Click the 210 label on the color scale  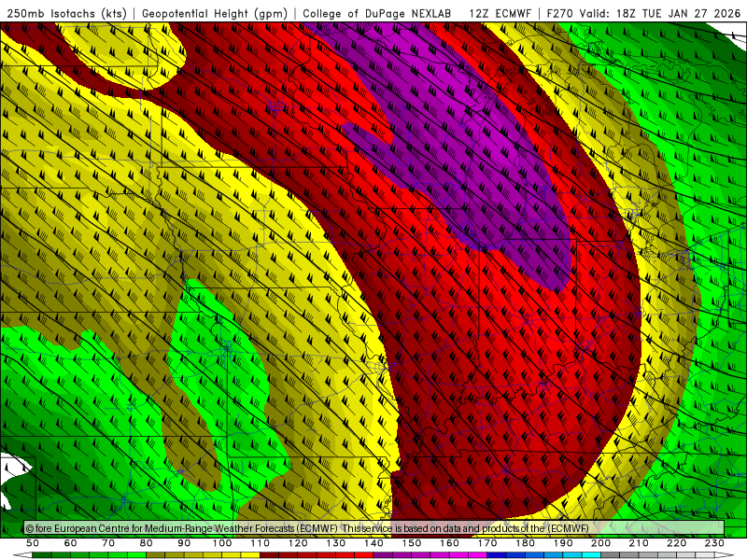[x=639, y=543]
